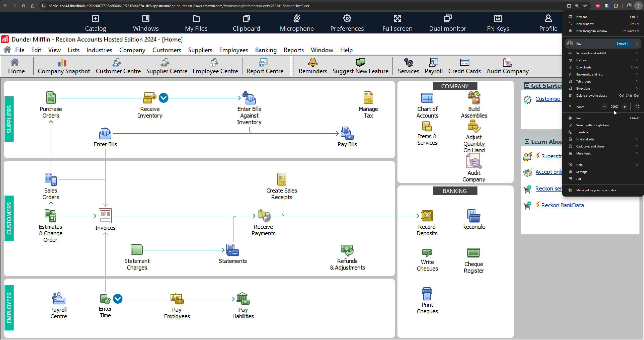
Task: Open the Enter Bills icon
Action: pyautogui.click(x=105, y=133)
